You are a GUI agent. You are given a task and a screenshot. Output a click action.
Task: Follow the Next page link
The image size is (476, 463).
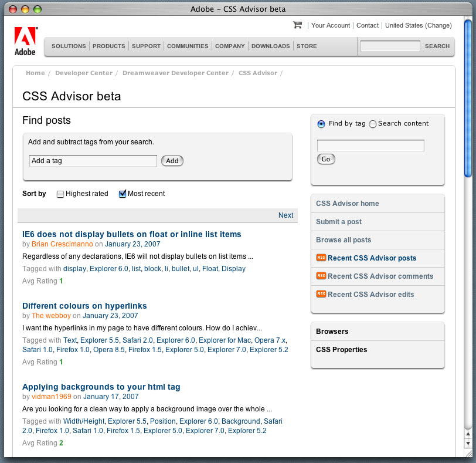point(285,215)
